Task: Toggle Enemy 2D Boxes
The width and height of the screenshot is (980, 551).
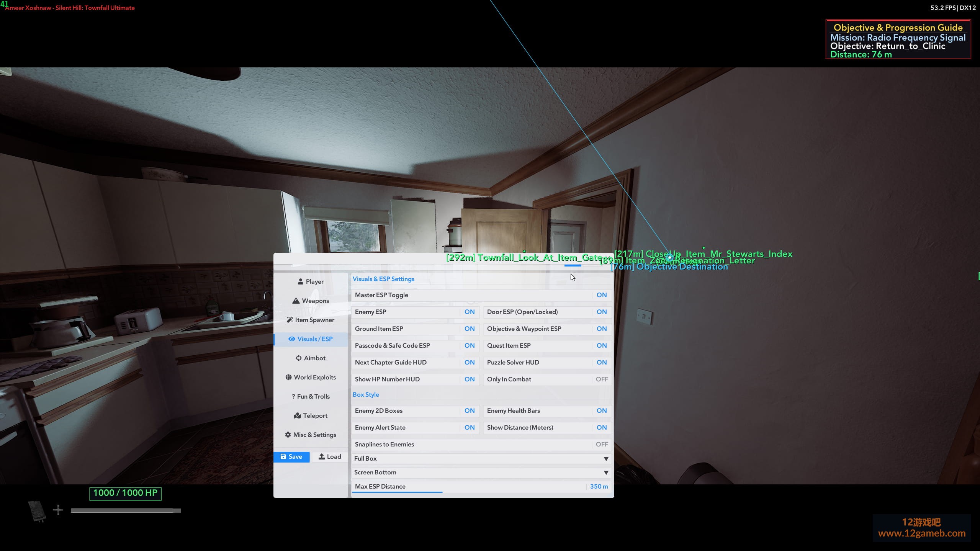Action: pyautogui.click(x=415, y=411)
